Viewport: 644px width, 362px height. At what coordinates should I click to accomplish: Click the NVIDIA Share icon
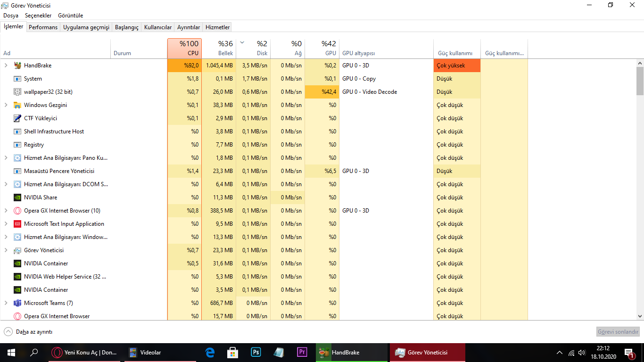[x=17, y=197]
